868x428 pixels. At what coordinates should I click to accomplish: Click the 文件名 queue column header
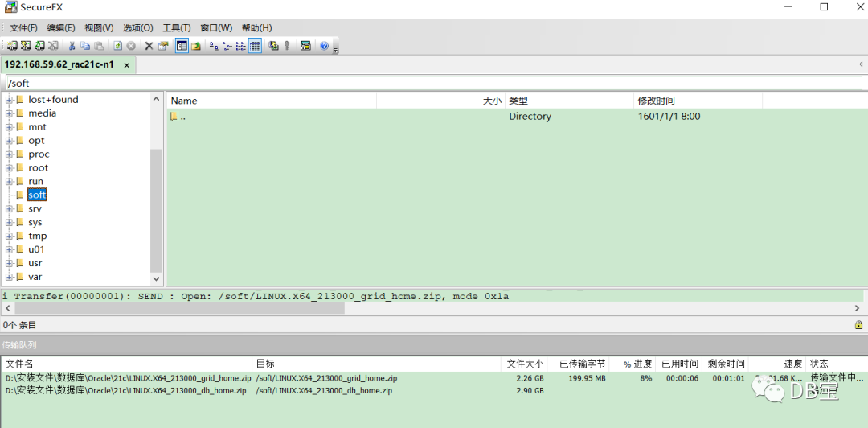click(x=127, y=364)
